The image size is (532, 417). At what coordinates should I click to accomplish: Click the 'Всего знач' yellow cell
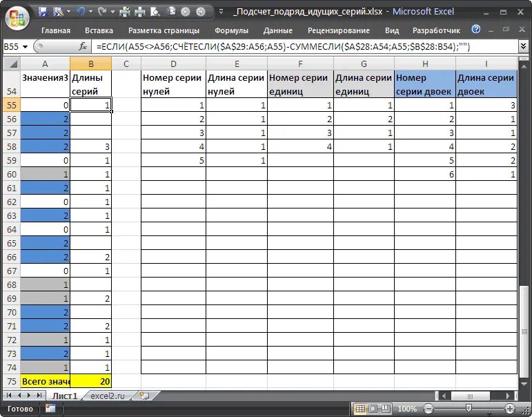click(x=45, y=381)
